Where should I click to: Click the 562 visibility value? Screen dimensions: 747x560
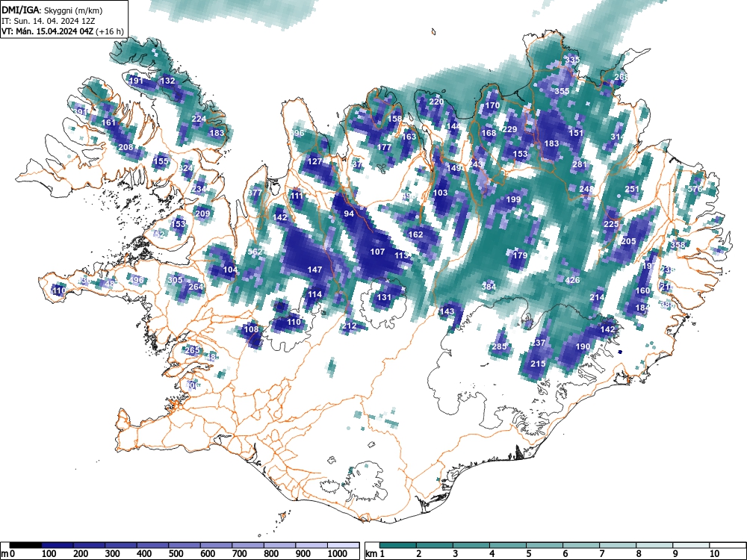click(255, 252)
